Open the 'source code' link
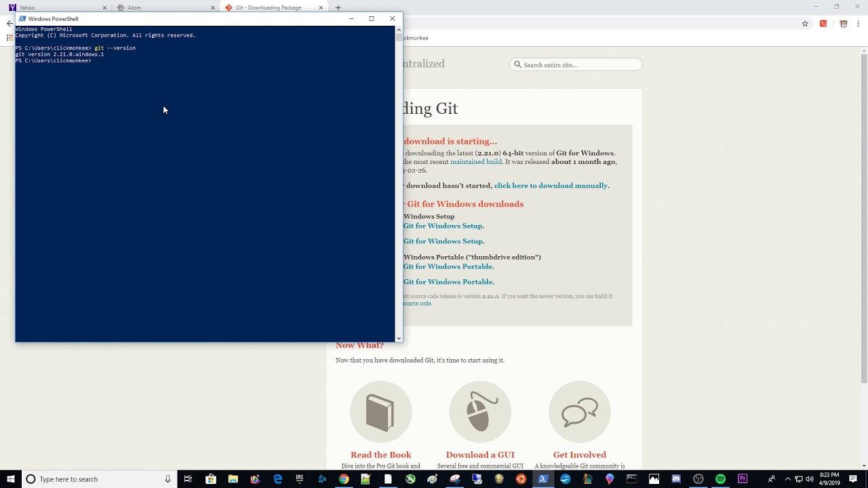The image size is (868, 488). [x=417, y=304]
